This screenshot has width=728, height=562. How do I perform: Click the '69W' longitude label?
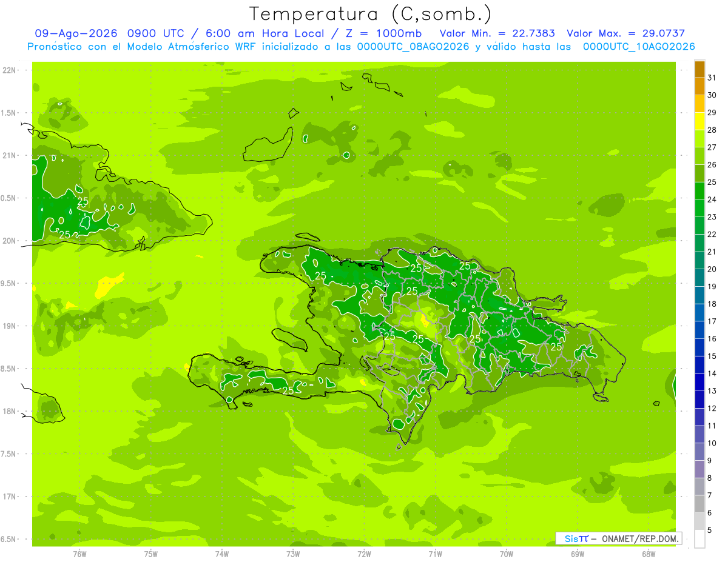(578, 554)
